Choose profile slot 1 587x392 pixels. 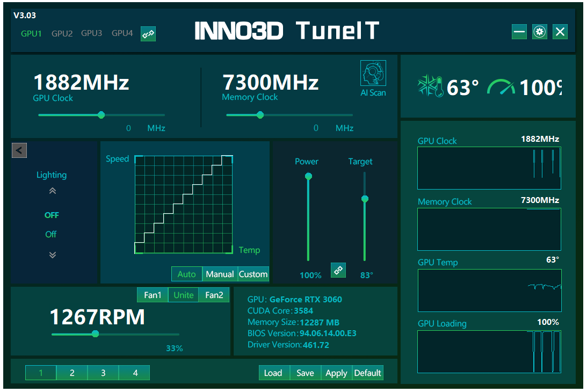tap(41, 373)
